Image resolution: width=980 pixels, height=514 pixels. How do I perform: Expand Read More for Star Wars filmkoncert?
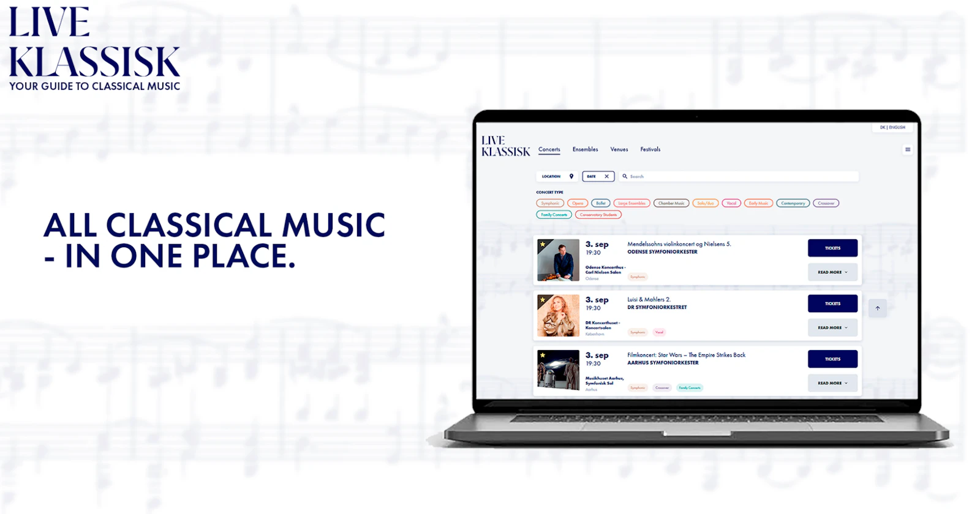point(833,383)
